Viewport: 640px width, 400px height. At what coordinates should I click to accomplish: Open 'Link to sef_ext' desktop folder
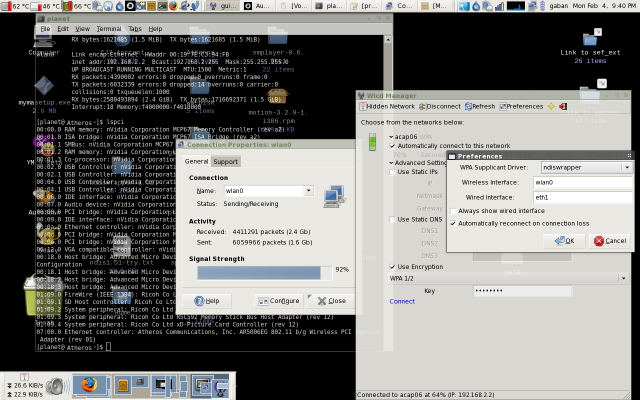[590, 46]
